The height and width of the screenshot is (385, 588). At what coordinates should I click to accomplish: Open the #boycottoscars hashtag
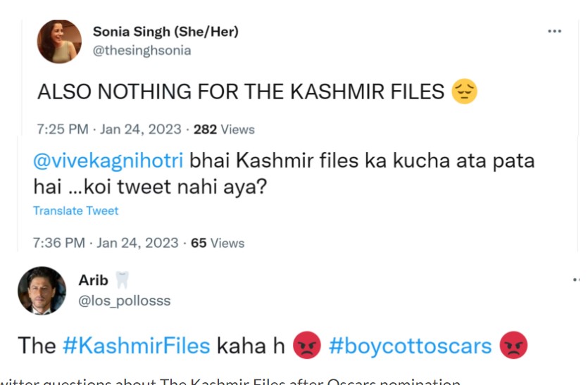(409, 346)
